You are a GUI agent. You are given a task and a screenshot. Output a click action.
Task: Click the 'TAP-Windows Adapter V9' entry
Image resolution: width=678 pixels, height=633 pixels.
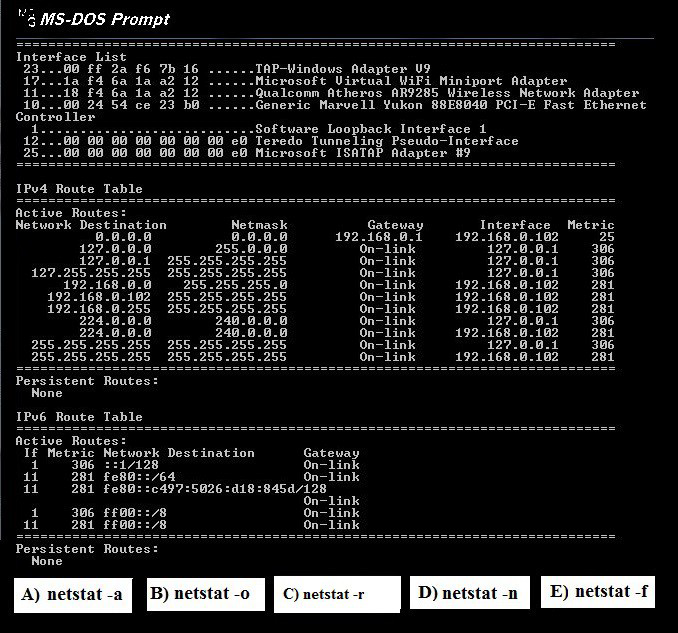tap(343, 69)
